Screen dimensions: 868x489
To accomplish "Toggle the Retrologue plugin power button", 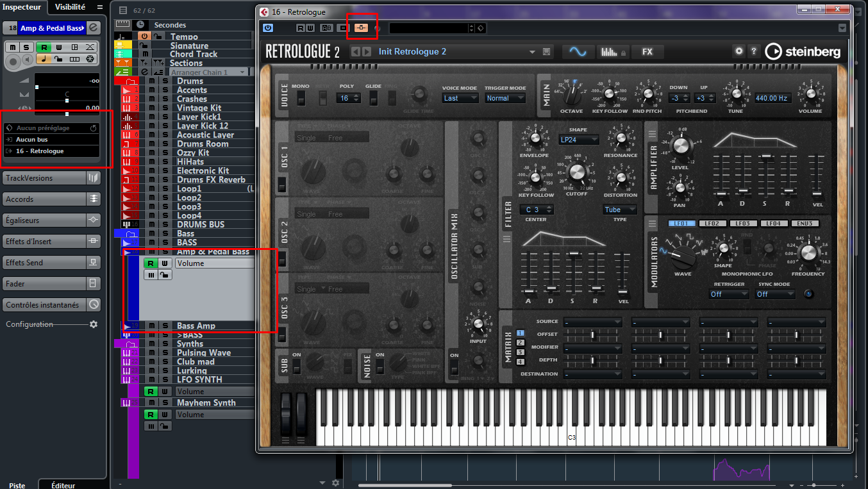I will 268,28.
